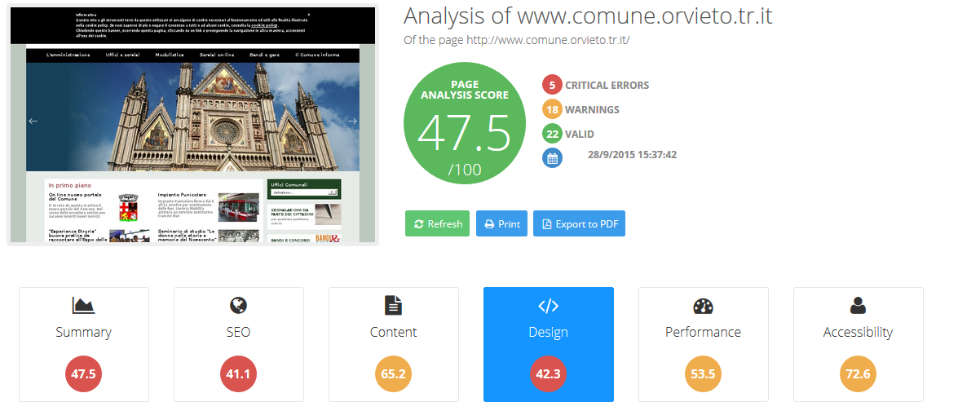The image size is (980, 402).
Task: Click the Design code brackets icon
Action: (x=548, y=307)
